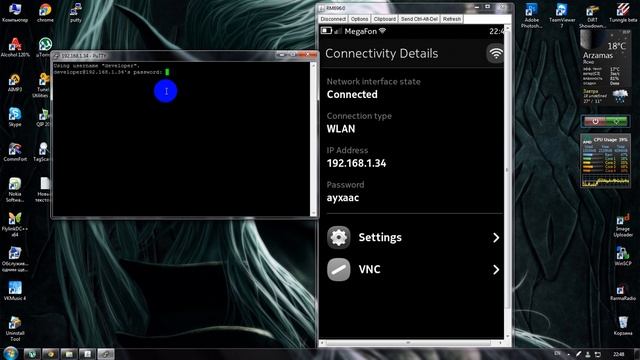Image resolution: width=640 pixels, height=360 pixels.
Task: Launch the KarmaRadio desktop shortcut
Action: click(623, 292)
